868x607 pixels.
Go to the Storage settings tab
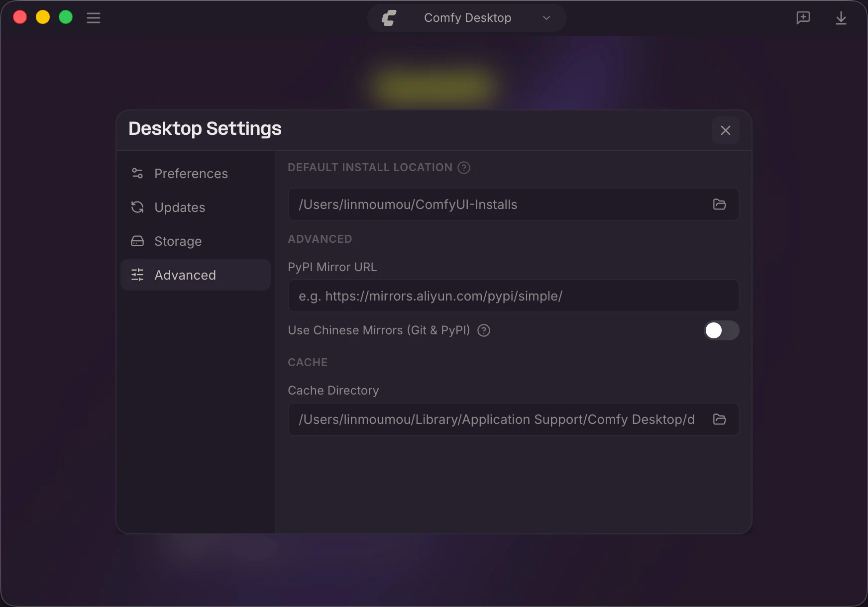tap(196, 241)
